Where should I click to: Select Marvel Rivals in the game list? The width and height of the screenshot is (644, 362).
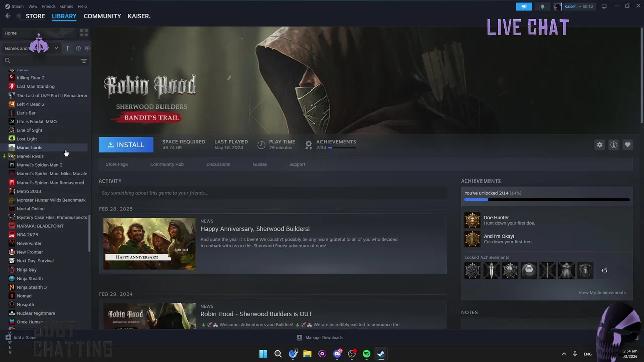pos(47,156)
